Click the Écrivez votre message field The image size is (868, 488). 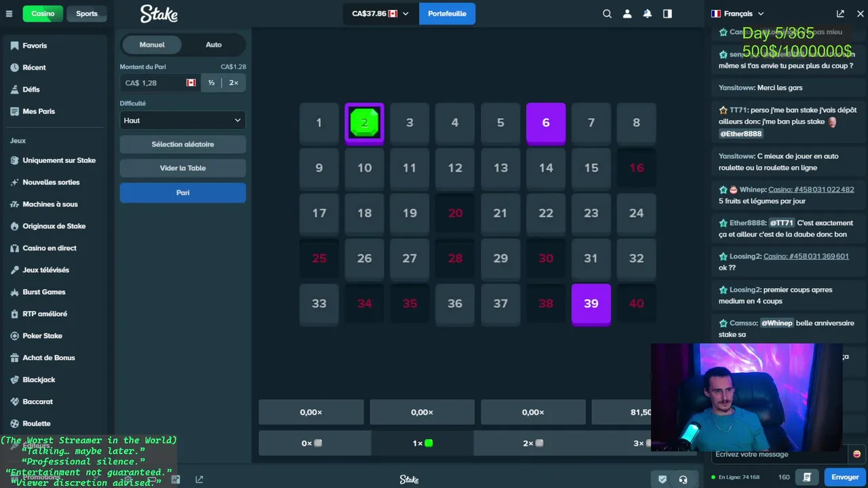(780, 454)
